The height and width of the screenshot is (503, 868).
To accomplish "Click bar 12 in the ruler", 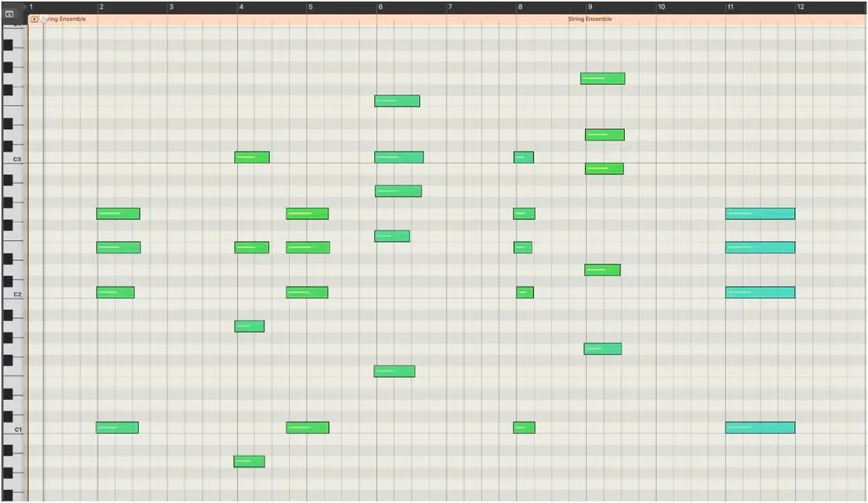I will pos(800,7).
